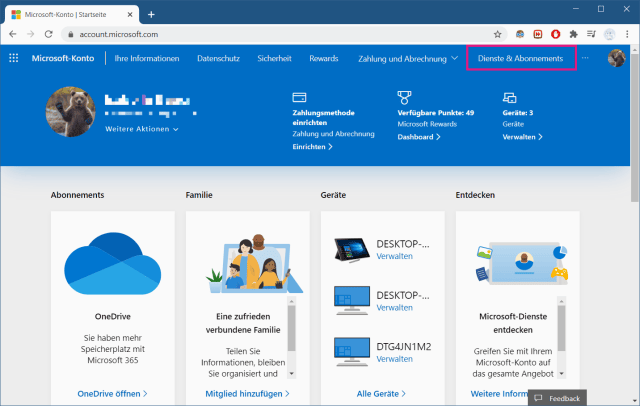Image resolution: width=640 pixels, height=406 pixels.
Task: Open the browser extensions puzzle icon
Action: [573, 34]
